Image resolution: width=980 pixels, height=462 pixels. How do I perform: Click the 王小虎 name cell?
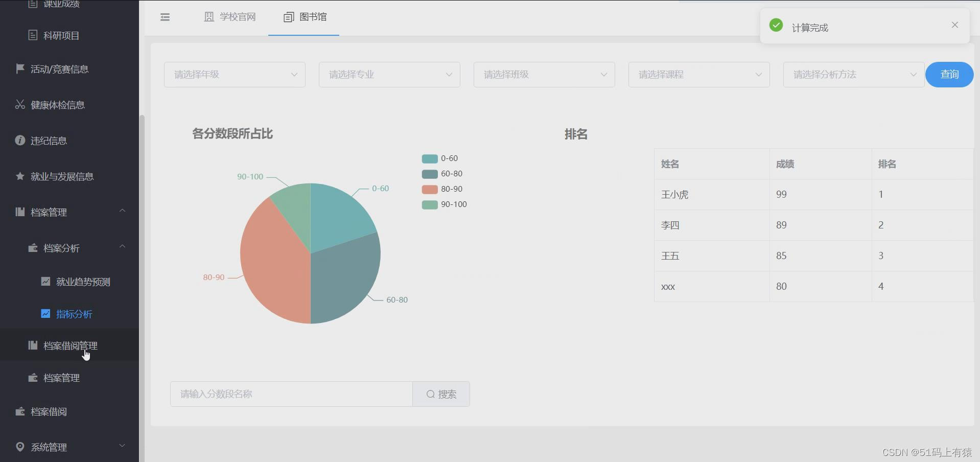712,194
